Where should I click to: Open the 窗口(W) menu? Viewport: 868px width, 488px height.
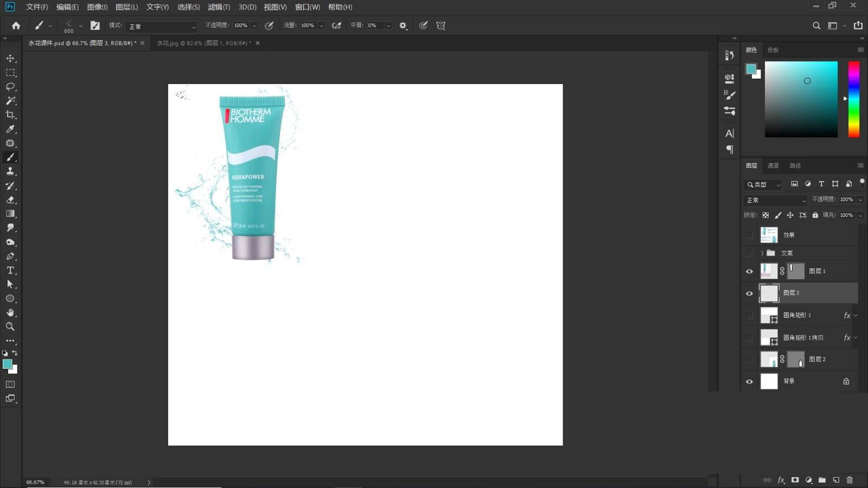[x=308, y=7]
